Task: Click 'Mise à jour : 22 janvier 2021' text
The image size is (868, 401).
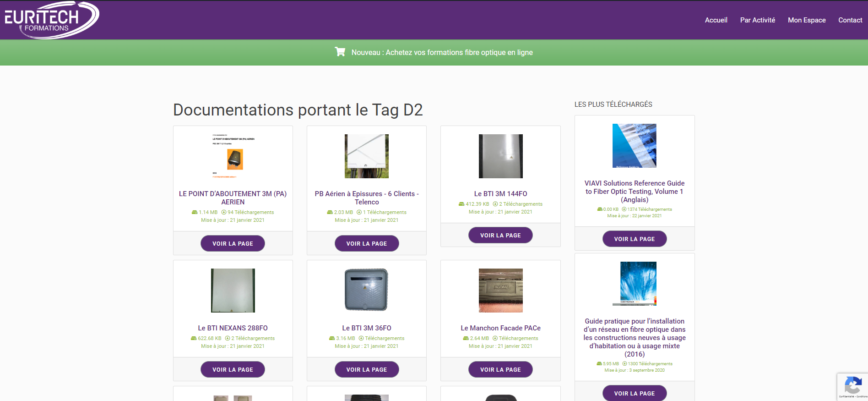Action: [635, 216]
